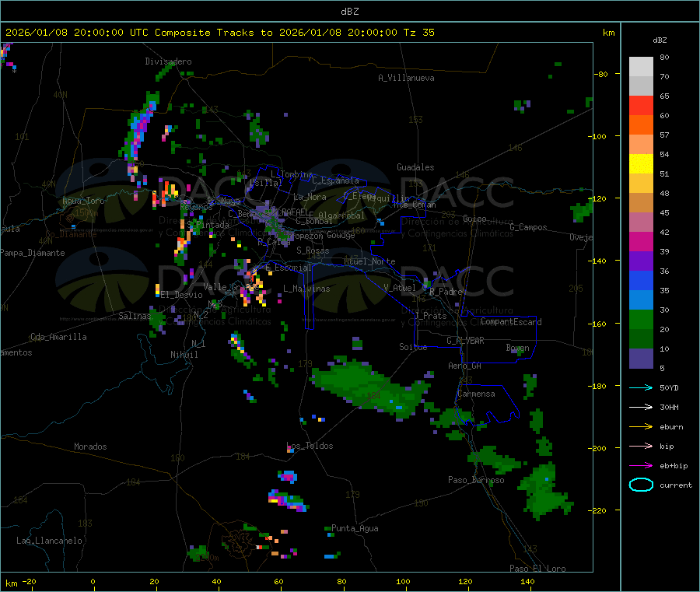Click the timestamp header text line

[219, 33]
